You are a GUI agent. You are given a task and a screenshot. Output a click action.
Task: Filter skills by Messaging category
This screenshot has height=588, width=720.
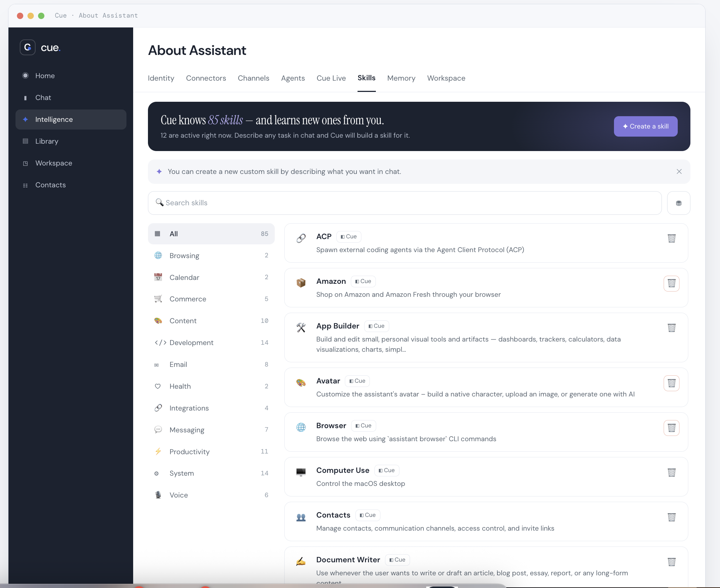[x=211, y=430]
